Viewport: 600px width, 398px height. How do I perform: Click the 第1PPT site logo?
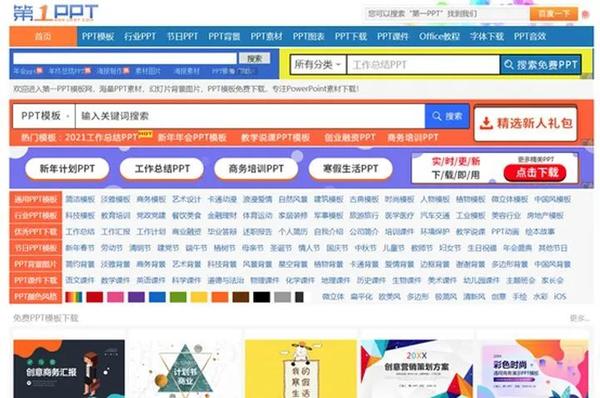[56, 13]
